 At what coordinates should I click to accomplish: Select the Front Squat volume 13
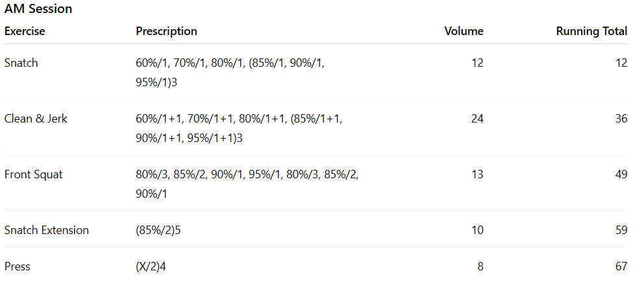coord(477,174)
